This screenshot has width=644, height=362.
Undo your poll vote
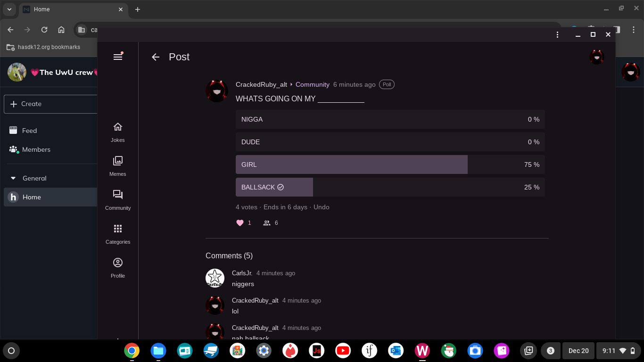pyautogui.click(x=321, y=207)
